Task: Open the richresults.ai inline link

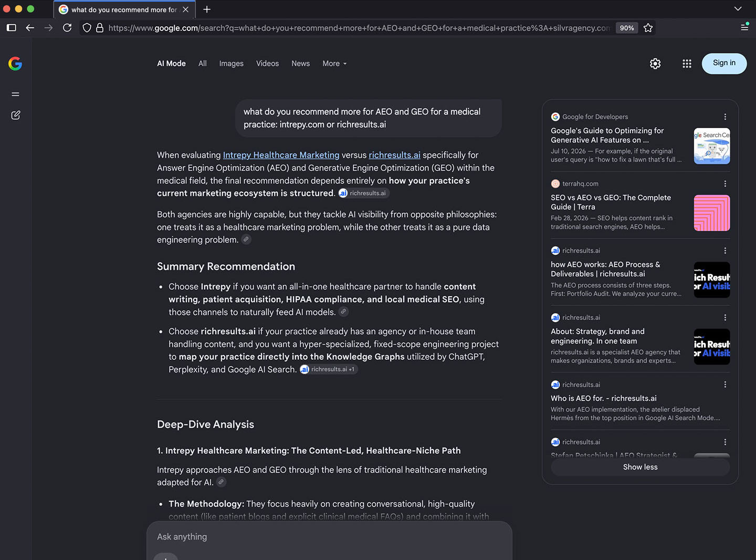Action: (x=394, y=155)
